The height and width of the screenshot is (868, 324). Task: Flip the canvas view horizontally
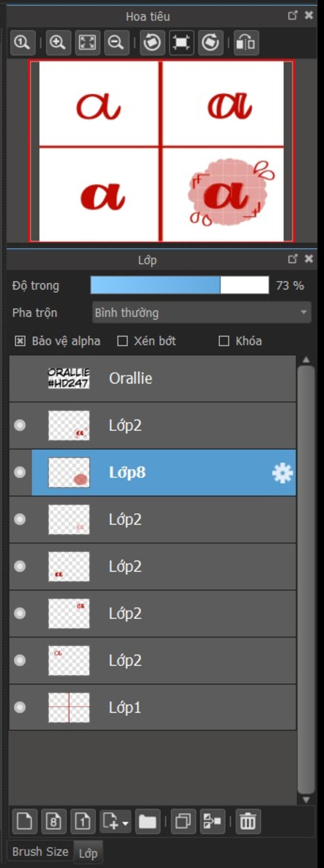[246, 43]
